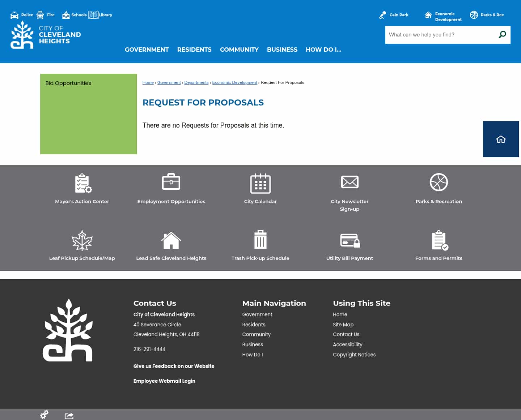Screen dimensions: 521x420
Task: Click the share icon at the bottom
Action: (69, 415)
